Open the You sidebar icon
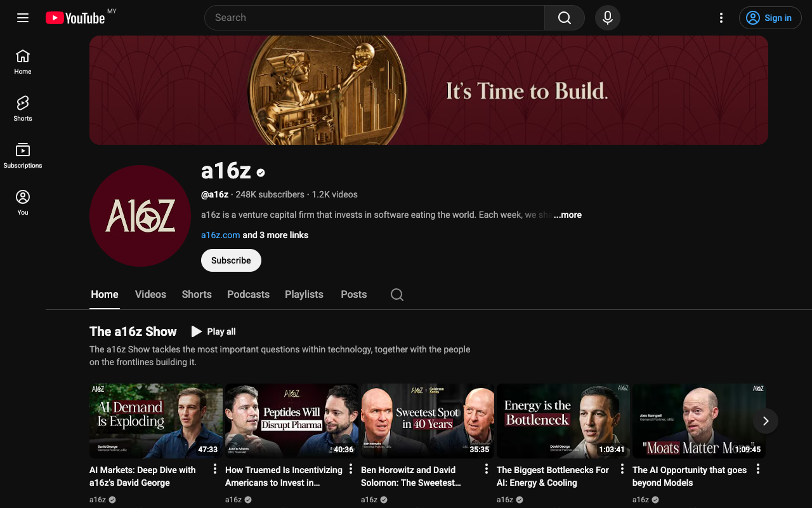 point(23,203)
